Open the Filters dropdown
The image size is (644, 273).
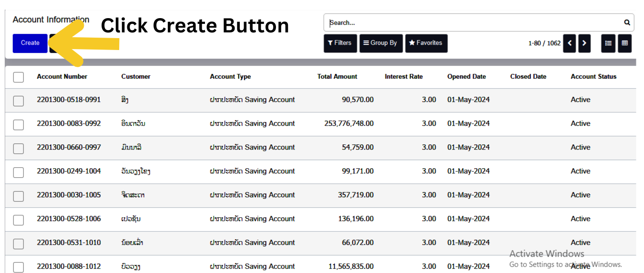[340, 43]
